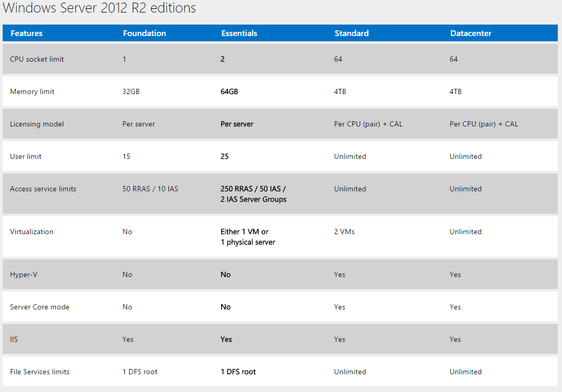Select the Server Core mode label
Viewport: 562px width, 392px height.
pos(39,307)
